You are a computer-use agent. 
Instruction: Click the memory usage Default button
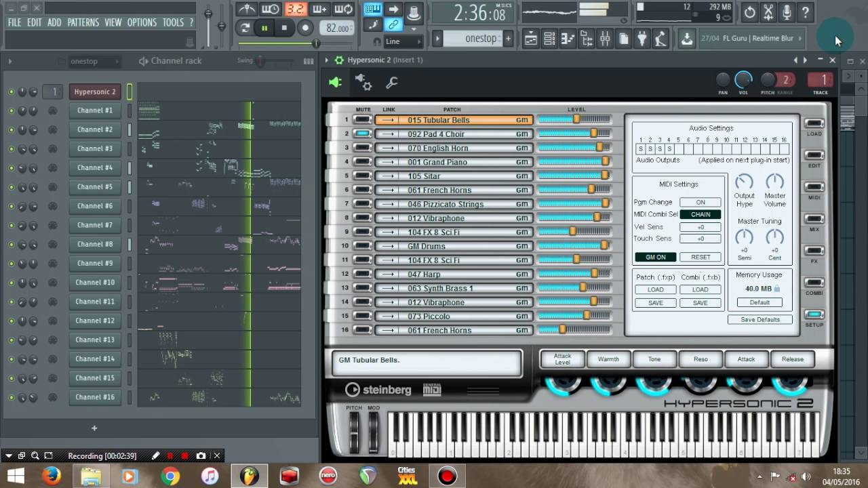point(759,302)
